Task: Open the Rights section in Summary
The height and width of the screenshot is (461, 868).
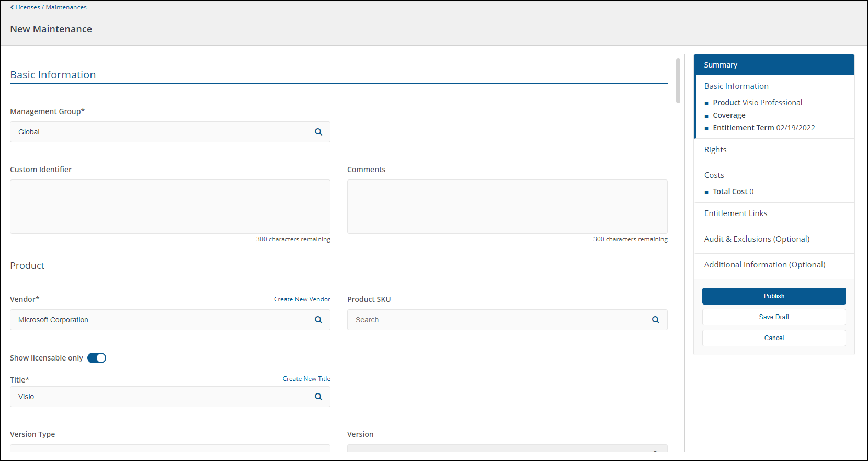Action: [715, 150]
